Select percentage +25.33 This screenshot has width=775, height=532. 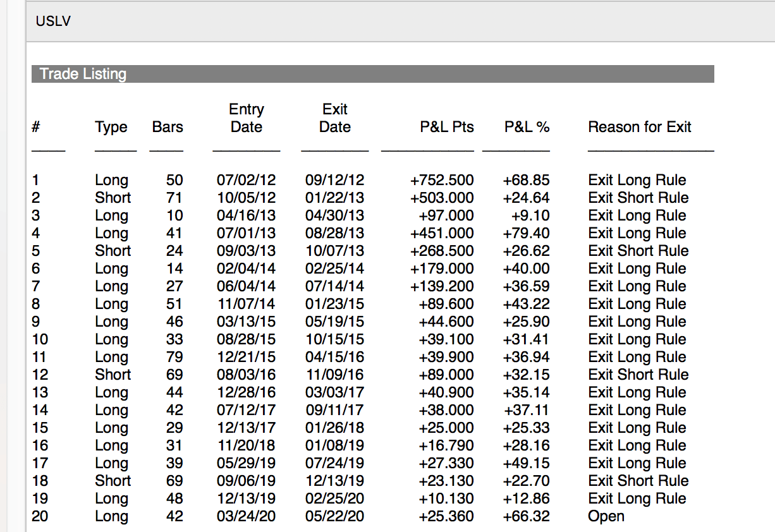pos(526,428)
